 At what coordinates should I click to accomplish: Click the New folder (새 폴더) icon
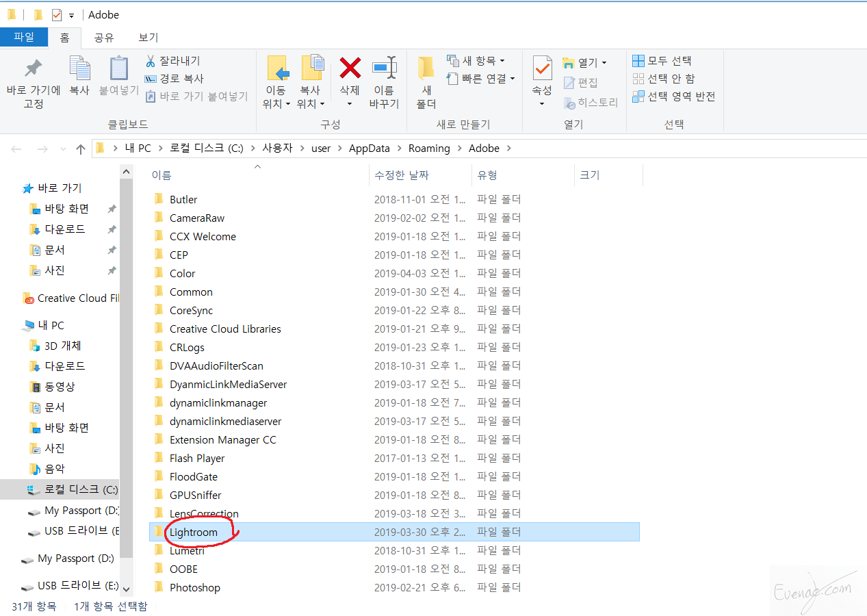[426, 68]
